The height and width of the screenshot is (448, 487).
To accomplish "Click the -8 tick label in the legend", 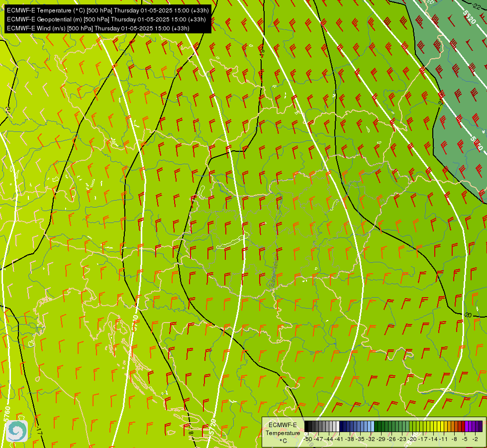I will [454, 439].
